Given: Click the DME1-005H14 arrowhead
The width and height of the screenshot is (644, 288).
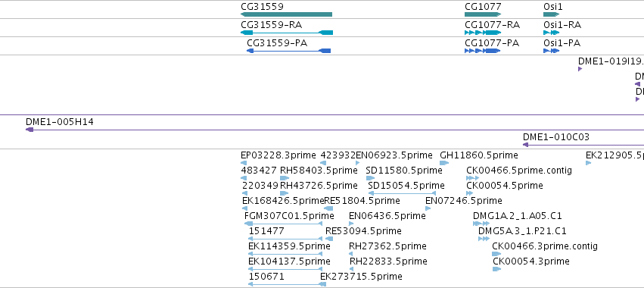Looking at the screenshot, I should (30, 130).
